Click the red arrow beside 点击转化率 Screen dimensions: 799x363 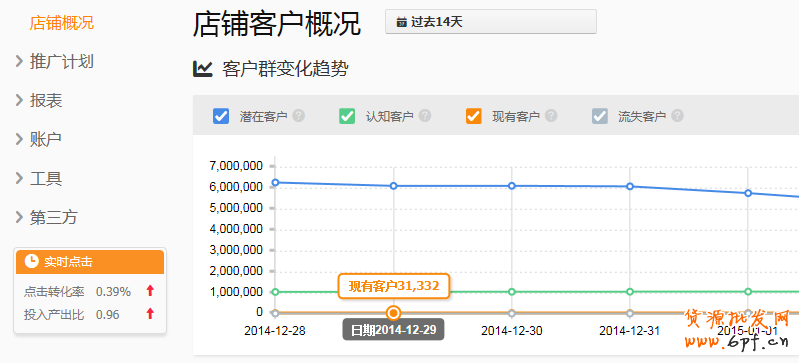150,291
